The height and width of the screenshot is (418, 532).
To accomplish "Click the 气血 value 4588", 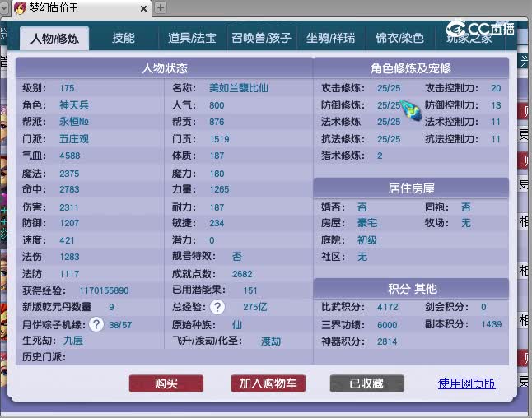I will pyautogui.click(x=70, y=156).
